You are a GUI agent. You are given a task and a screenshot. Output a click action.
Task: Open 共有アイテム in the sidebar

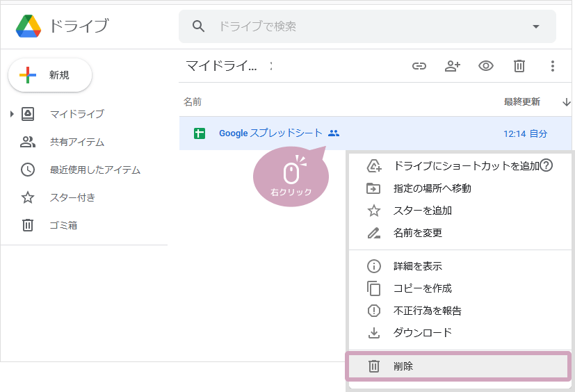[x=76, y=142]
